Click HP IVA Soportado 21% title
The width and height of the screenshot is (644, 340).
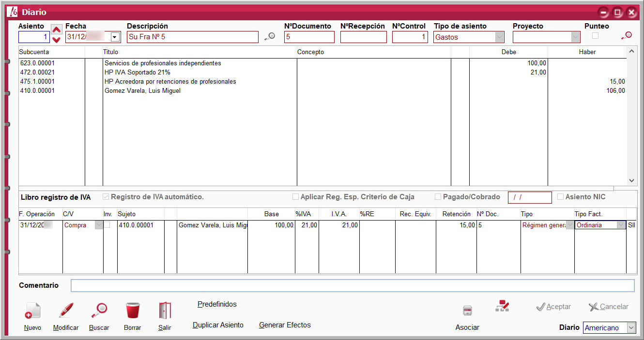[x=138, y=73]
